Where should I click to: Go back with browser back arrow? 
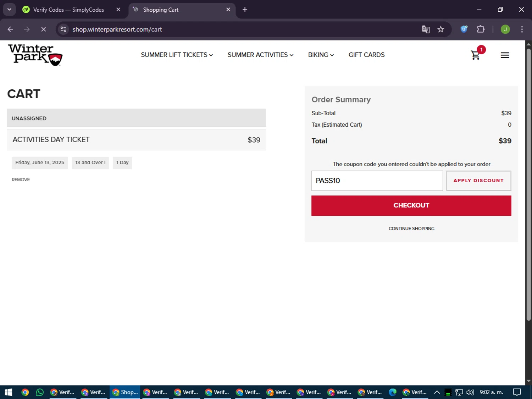[x=10, y=29]
